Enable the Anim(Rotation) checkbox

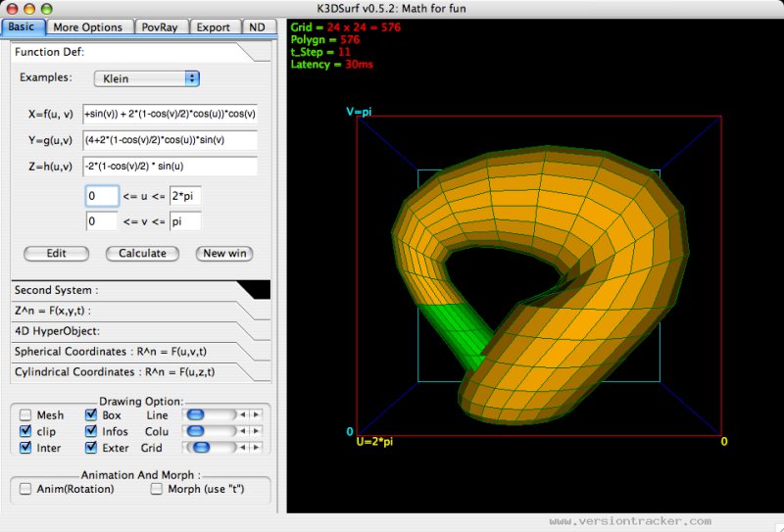[25, 489]
